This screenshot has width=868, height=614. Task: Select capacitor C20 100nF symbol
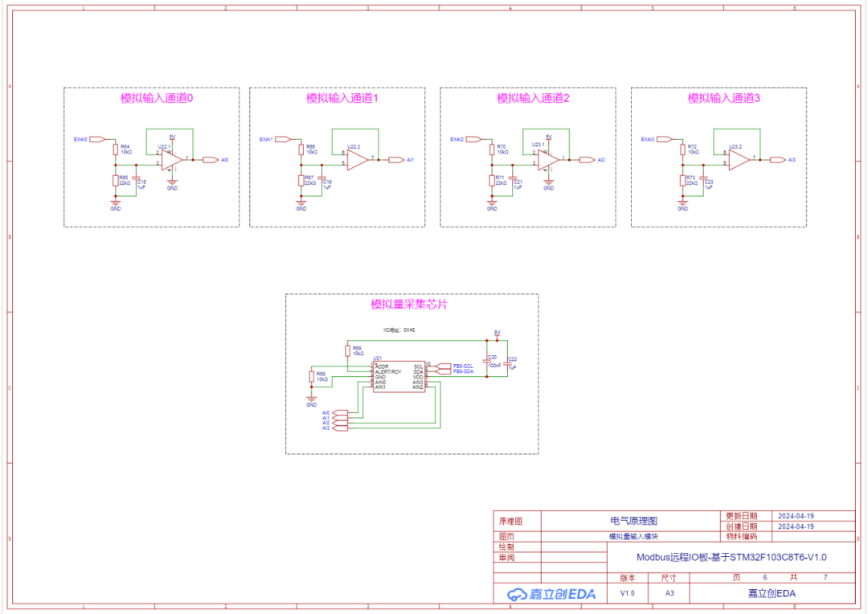click(487, 360)
